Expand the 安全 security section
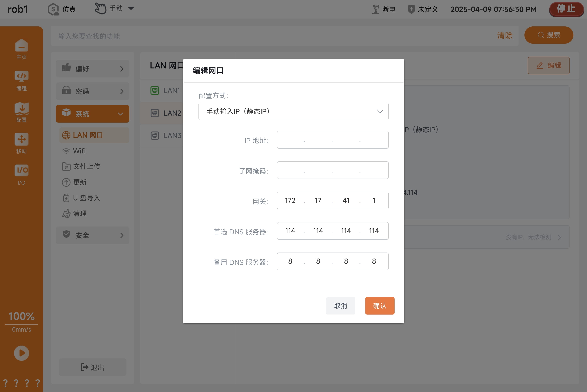587x392 pixels. click(x=92, y=235)
